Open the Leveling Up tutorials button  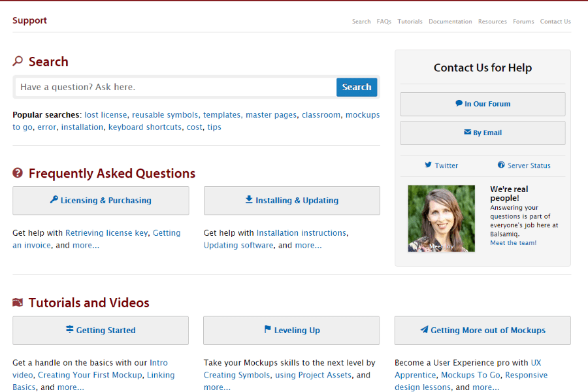(x=291, y=331)
